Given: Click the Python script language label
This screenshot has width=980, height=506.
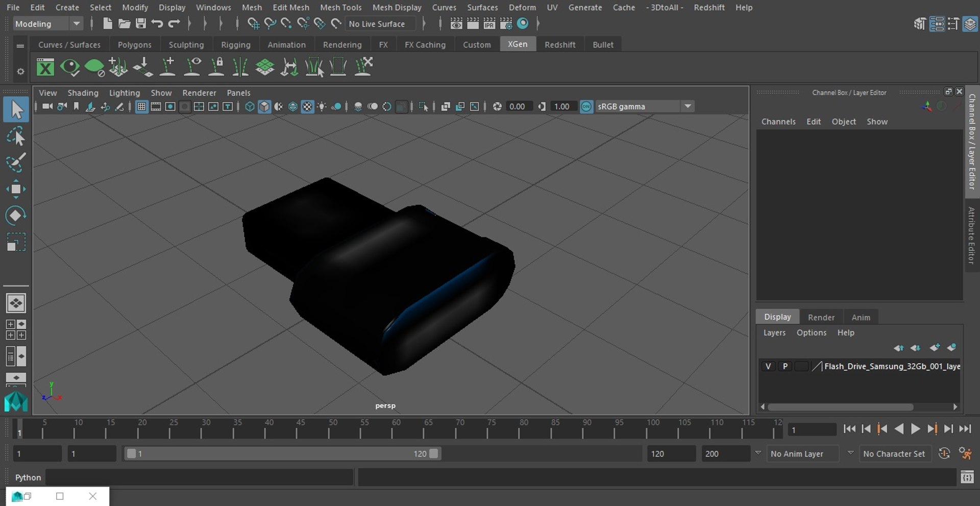Looking at the screenshot, I should pos(28,477).
